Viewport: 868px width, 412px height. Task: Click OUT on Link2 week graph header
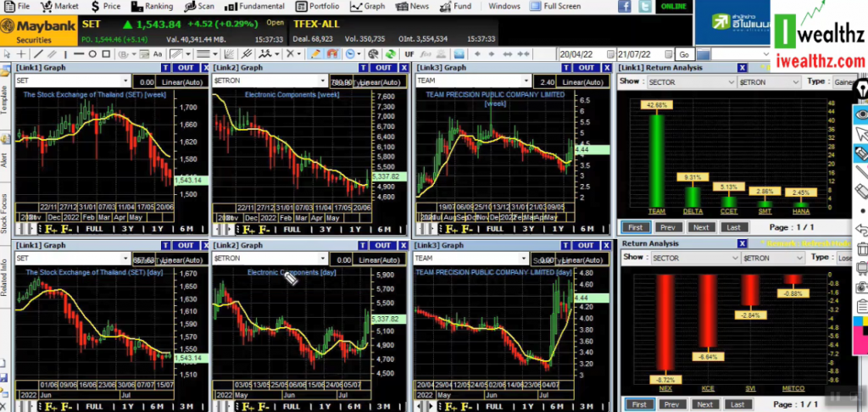(x=383, y=68)
